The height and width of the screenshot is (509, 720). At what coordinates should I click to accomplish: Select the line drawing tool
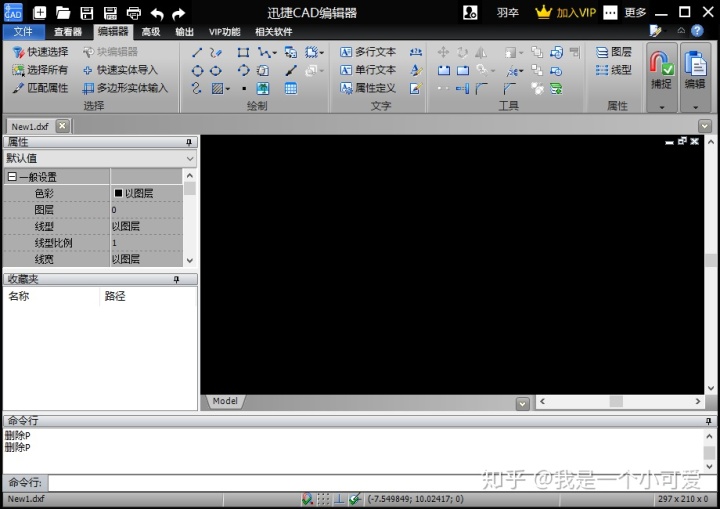[x=197, y=52]
